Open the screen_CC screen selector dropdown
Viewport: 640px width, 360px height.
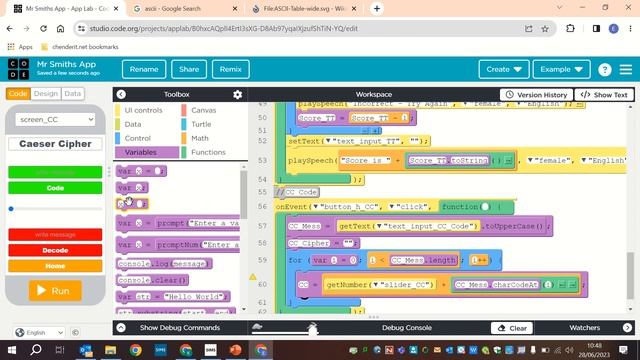coord(56,120)
